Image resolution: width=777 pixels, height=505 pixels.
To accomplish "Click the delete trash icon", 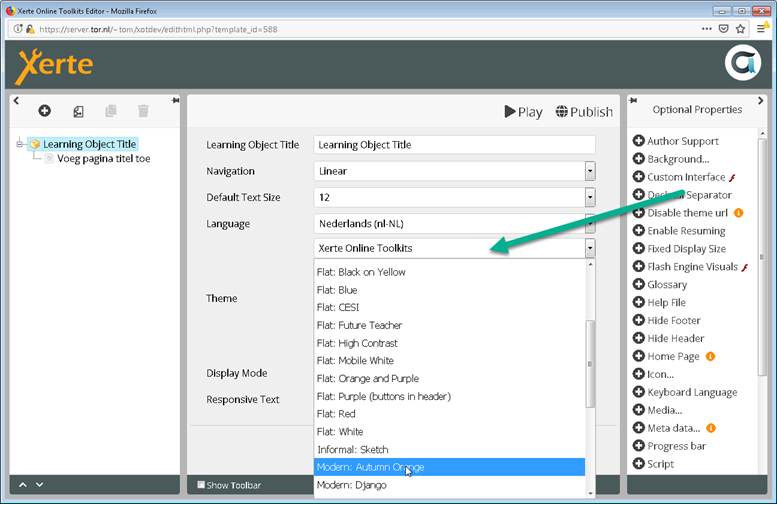I will [x=143, y=111].
